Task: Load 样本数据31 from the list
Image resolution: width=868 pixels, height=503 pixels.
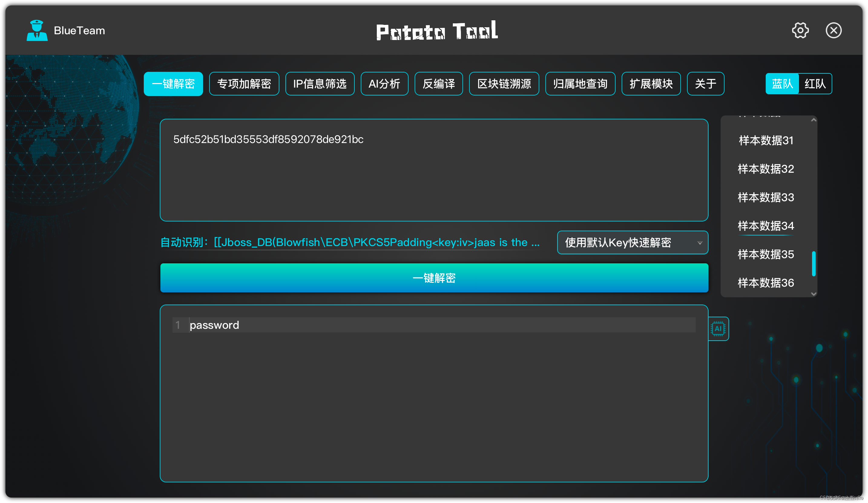Action: point(765,141)
